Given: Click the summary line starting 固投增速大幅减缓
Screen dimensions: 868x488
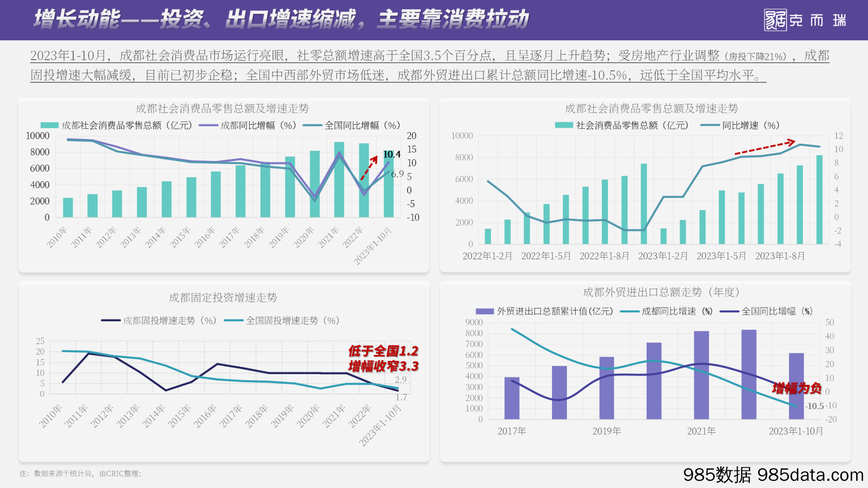Looking at the screenshot, I should [398, 75].
